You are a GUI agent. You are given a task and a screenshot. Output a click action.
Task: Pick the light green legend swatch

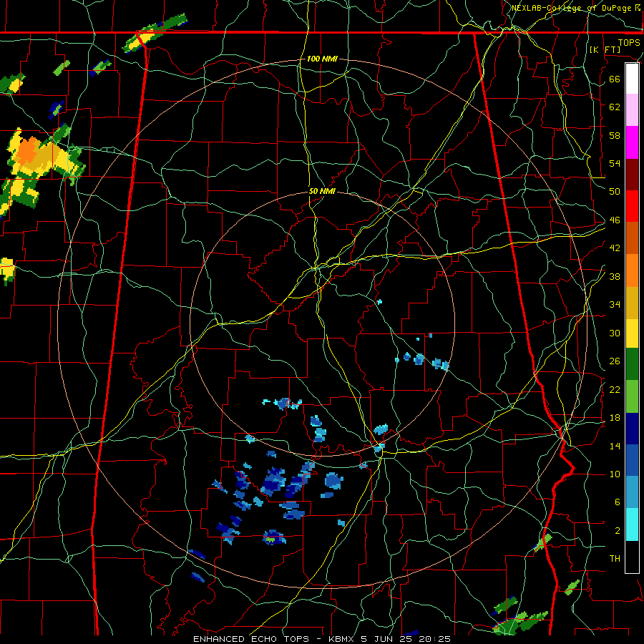pos(632,396)
